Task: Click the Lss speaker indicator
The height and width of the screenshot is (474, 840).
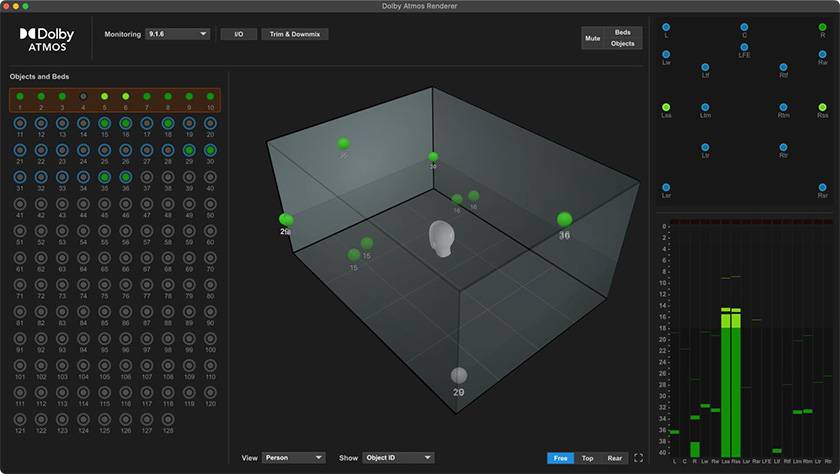Action: click(666, 106)
